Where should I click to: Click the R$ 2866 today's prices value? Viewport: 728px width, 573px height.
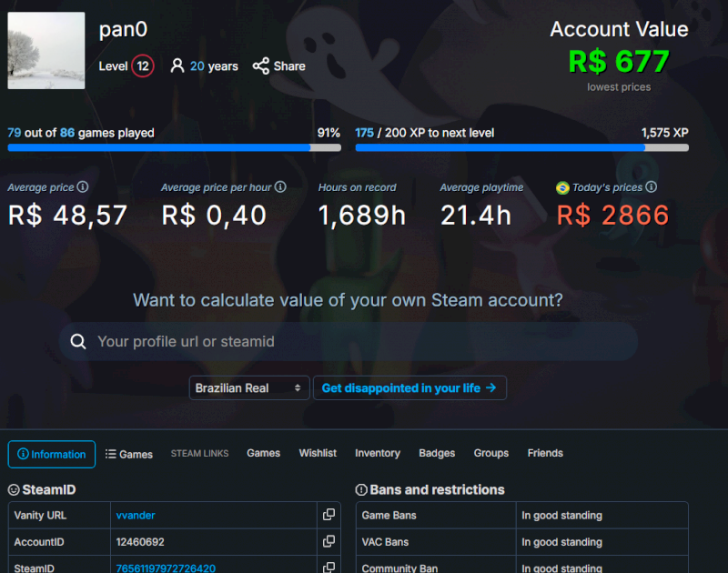pos(612,216)
